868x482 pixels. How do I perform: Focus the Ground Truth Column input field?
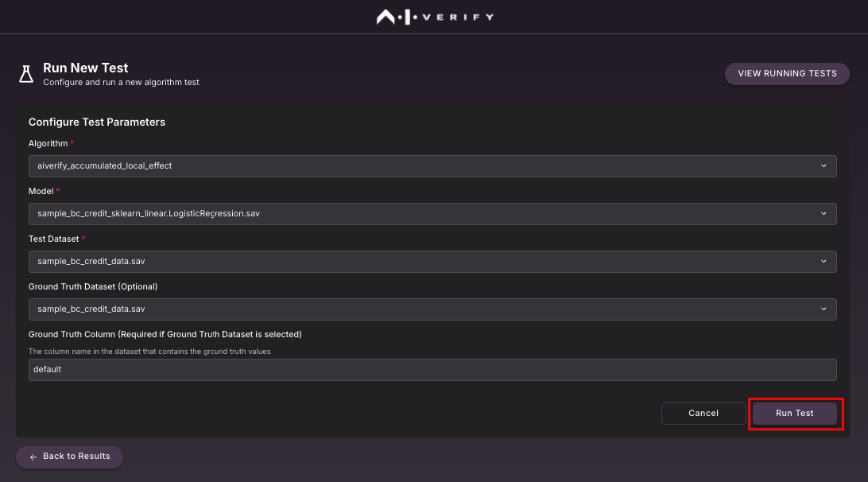(x=432, y=370)
